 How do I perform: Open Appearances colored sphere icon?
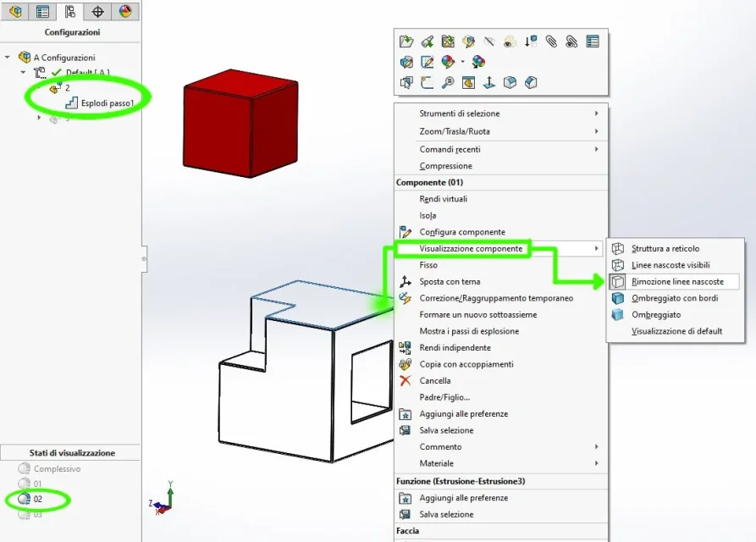[x=448, y=62]
